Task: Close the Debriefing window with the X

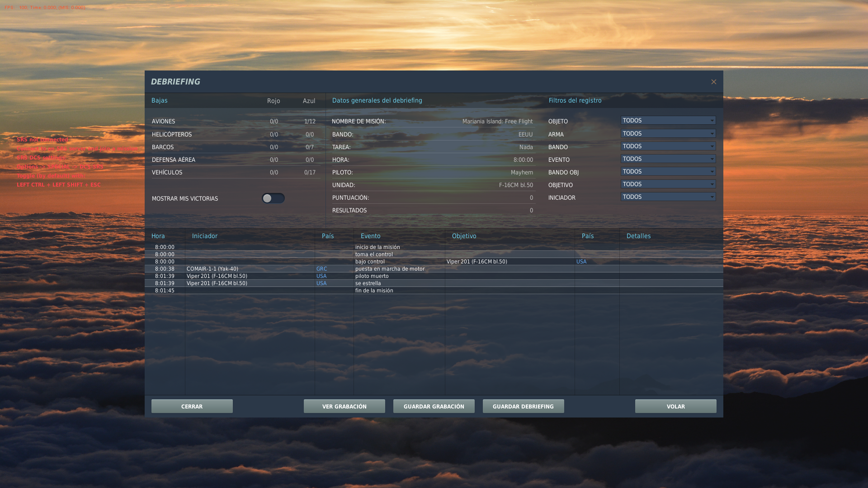Action: (713, 82)
